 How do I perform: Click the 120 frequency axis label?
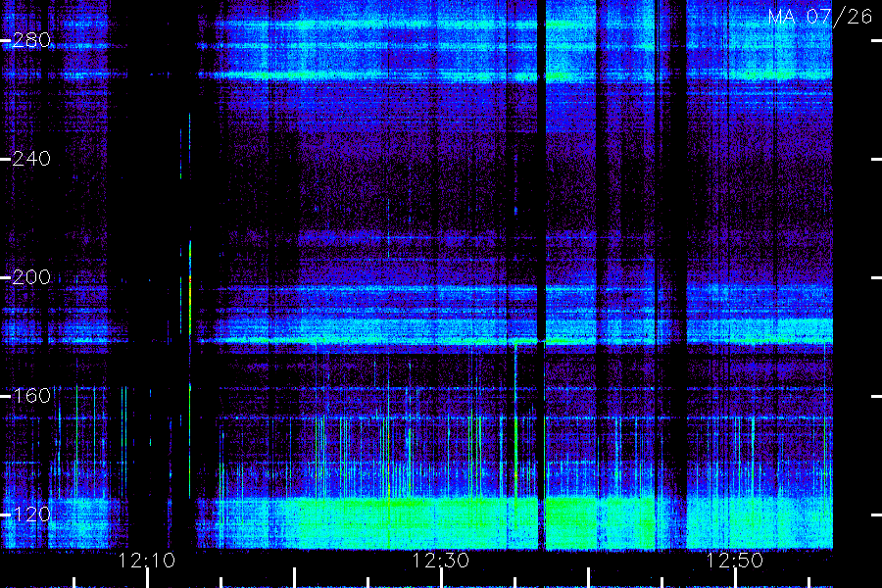[x=31, y=514]
